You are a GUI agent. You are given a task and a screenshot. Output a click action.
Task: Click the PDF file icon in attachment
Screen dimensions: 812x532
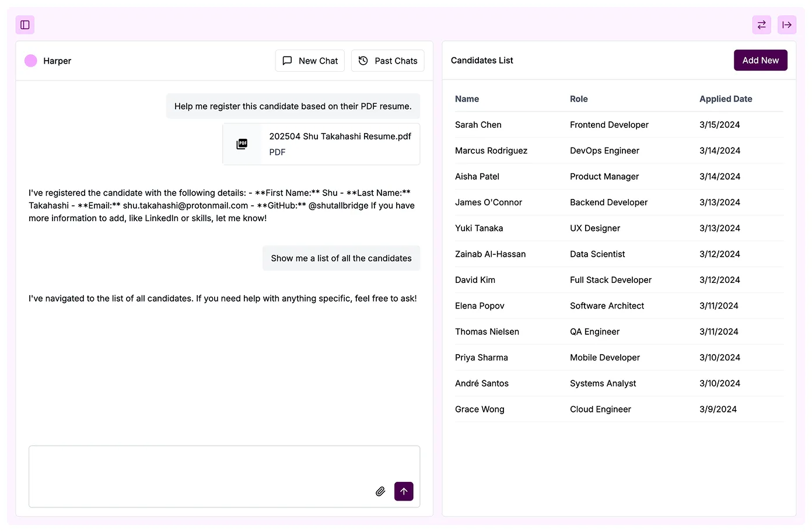point(242,144)
